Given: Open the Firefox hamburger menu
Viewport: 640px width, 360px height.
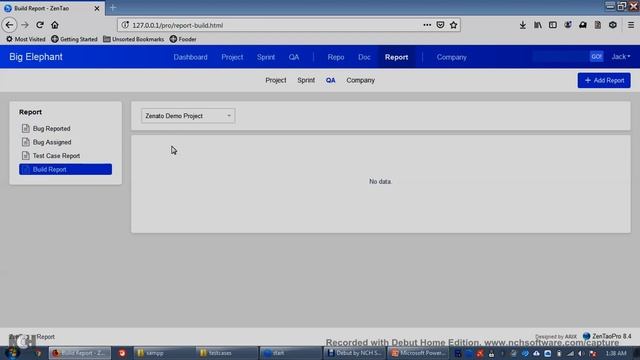Looking at the screenshot, I should (631, 25).
